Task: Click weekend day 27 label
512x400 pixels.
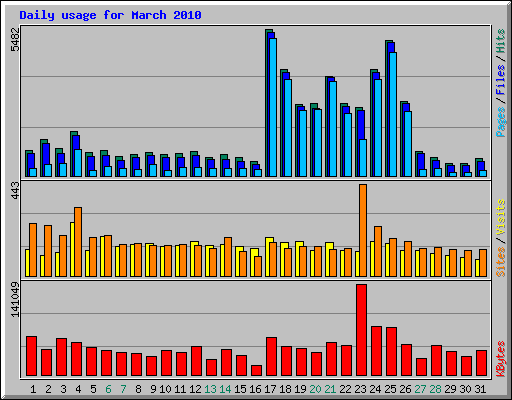Action: point(420,389)
